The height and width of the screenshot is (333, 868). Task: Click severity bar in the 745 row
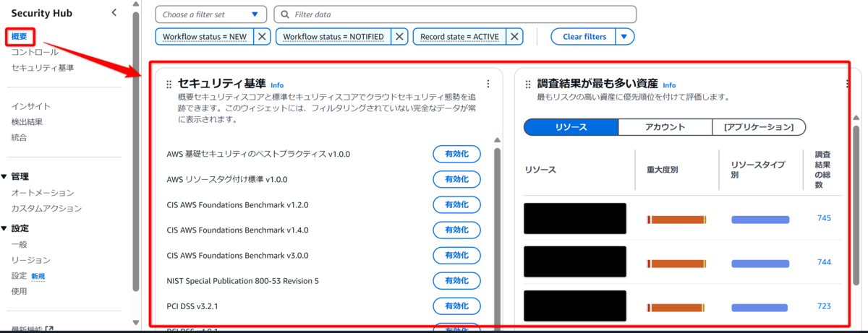coord(676,220)
